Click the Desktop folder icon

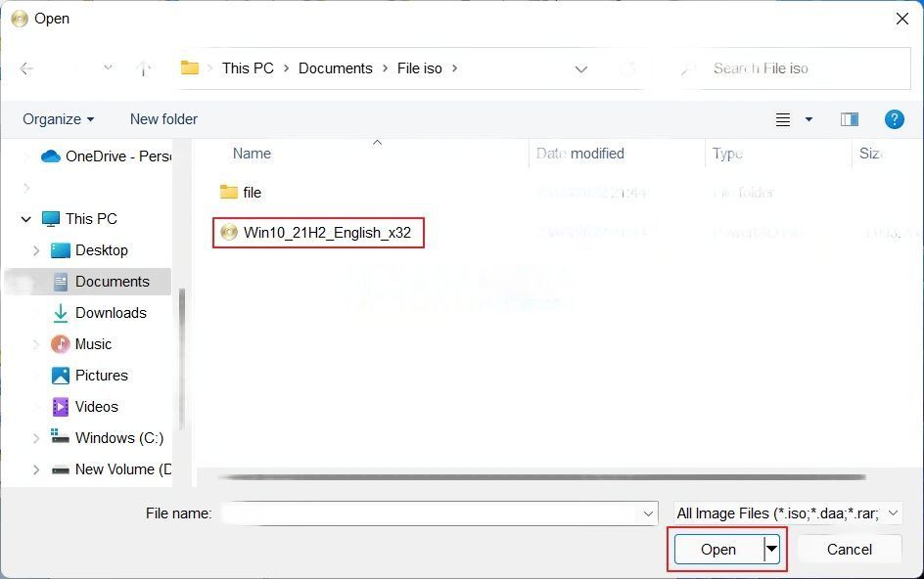click(60, 250)
